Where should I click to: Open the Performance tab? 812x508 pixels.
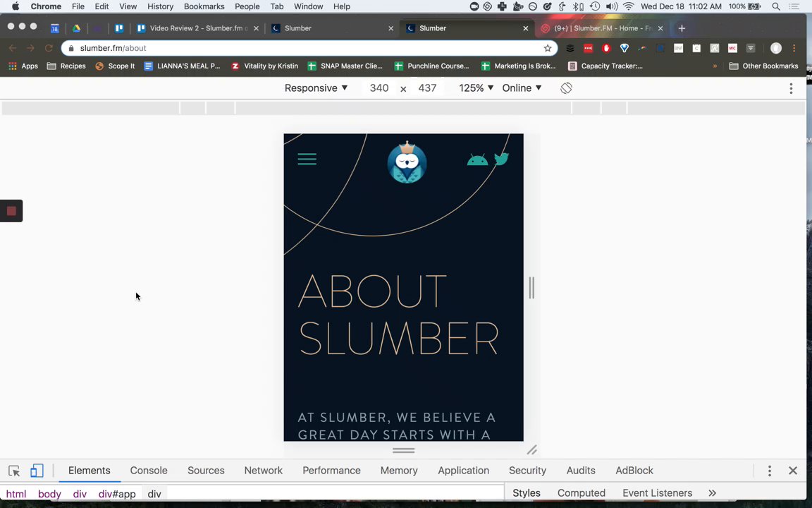click(331, 471)
